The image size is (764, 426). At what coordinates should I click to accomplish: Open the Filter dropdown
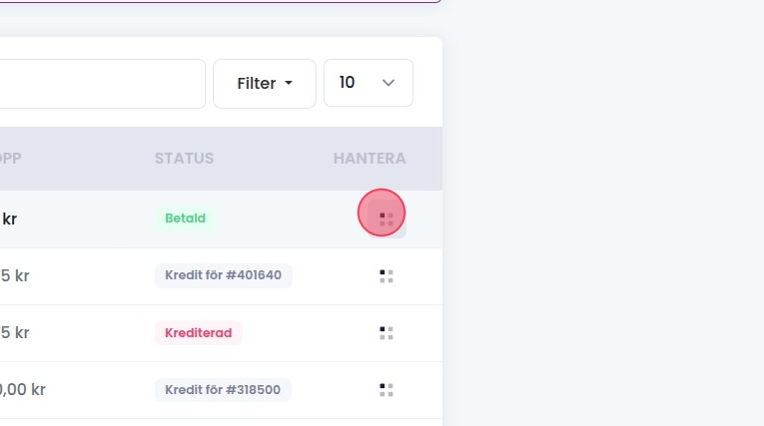pos(264,84)
